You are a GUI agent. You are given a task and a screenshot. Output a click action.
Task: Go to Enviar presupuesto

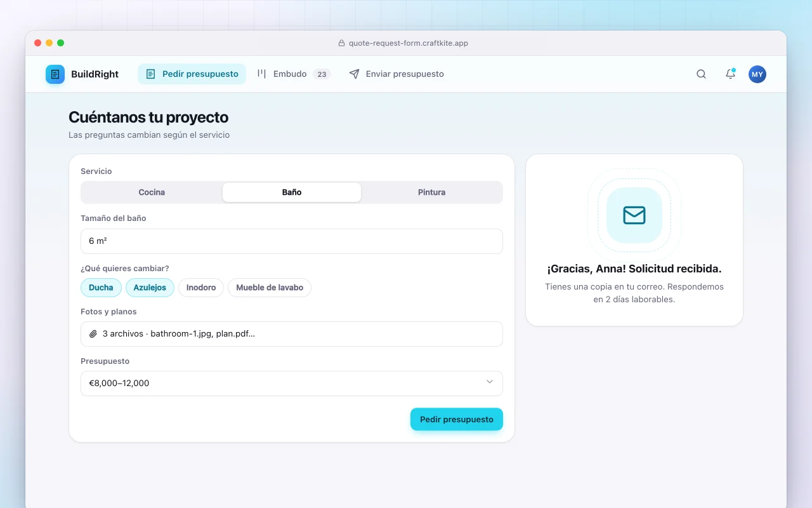pyautogui.click(x=396, y=74)
